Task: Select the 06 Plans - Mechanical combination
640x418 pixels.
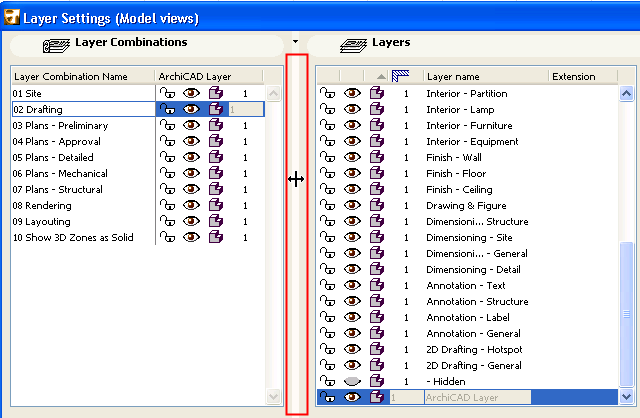Action: pyautogui.click(x=60, y=173)
